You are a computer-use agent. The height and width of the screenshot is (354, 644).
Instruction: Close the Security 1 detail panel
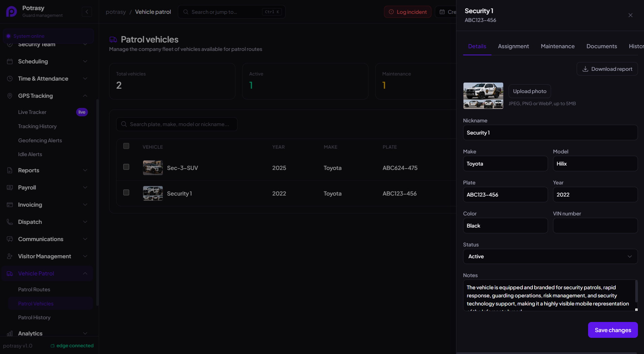[631, 15]
